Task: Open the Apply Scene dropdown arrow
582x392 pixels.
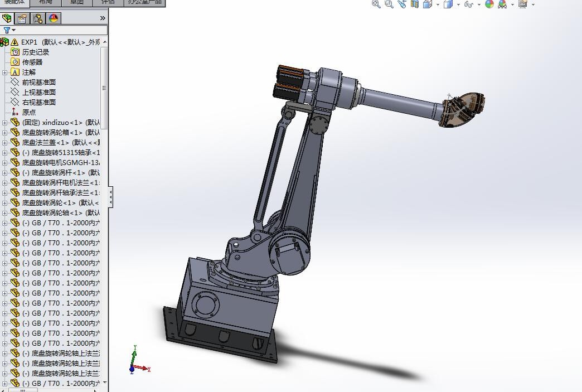Action: click(512, 4)
